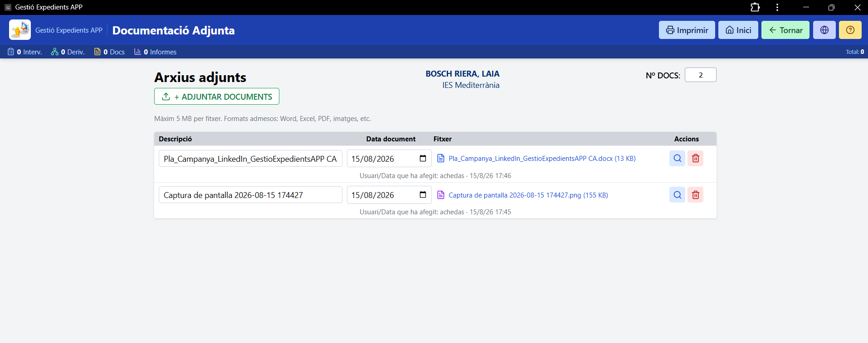The height and width of the screenshot is (343, 868).
Task: Click the Informes chart icon
Action: point(137,52)
